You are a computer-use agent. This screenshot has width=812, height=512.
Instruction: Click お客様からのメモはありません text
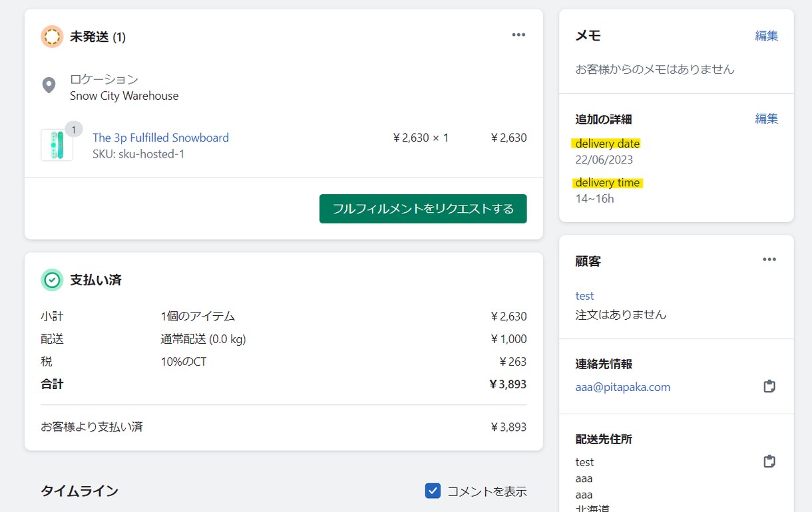click(x=655, y=68)
